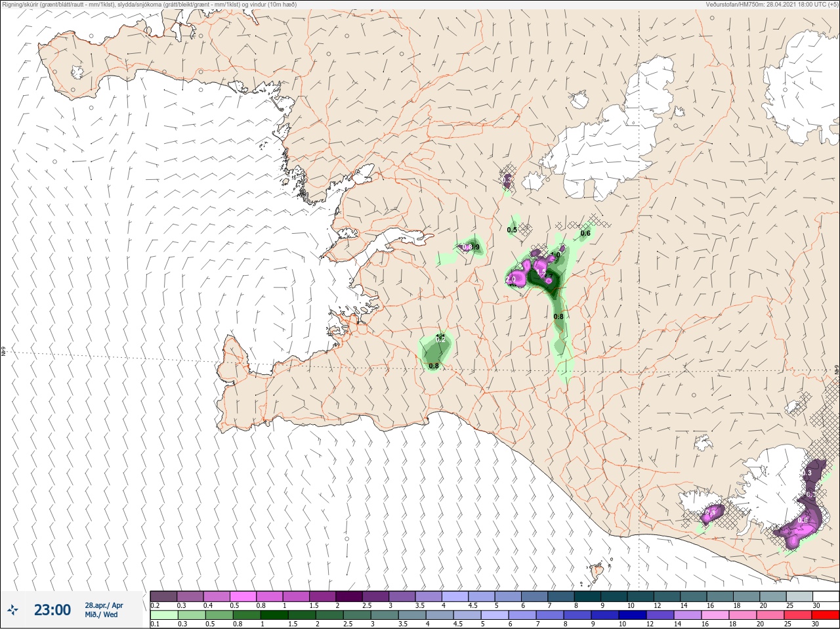This screenshot has width=840, height=629.
Task: Click the 23:00 forecast time label
Action: coord(52,610)
